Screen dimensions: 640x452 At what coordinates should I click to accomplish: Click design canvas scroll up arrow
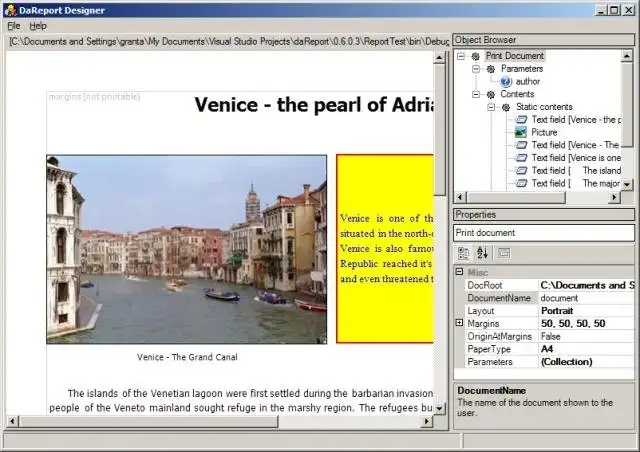point(439,58)
